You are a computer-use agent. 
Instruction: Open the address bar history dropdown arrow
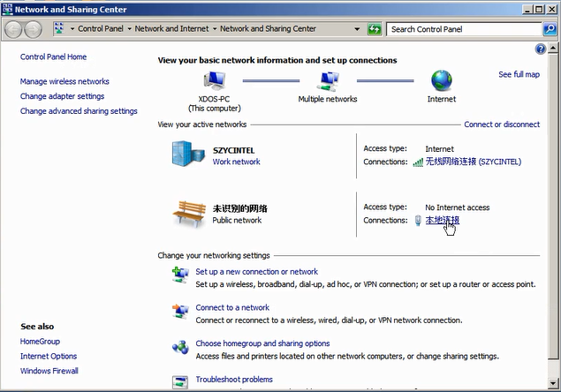click(357, 29)
